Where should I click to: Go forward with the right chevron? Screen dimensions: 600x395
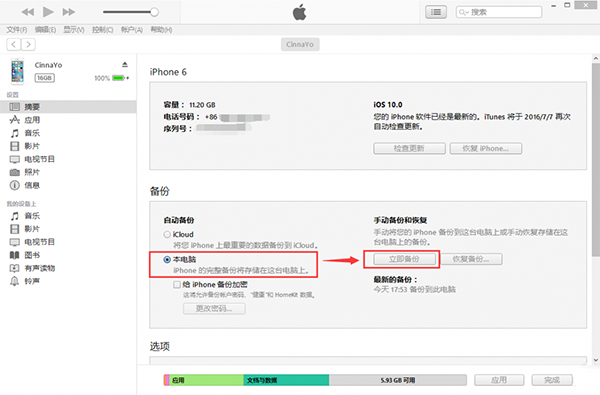(x=28, y=44)
